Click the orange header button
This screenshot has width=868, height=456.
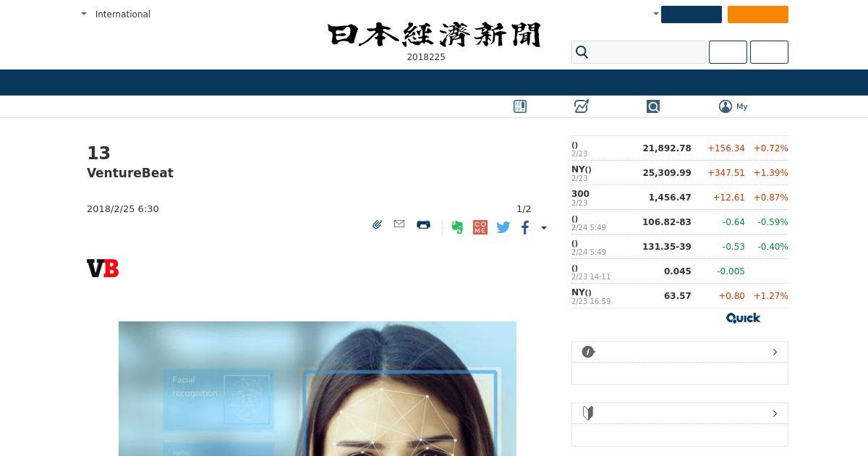(x=758, y=14)
